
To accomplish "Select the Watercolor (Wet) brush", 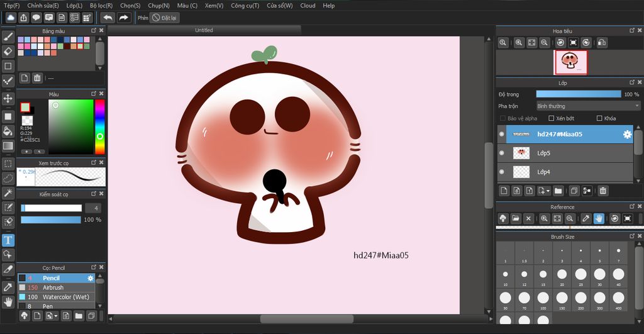I will 56,297.
